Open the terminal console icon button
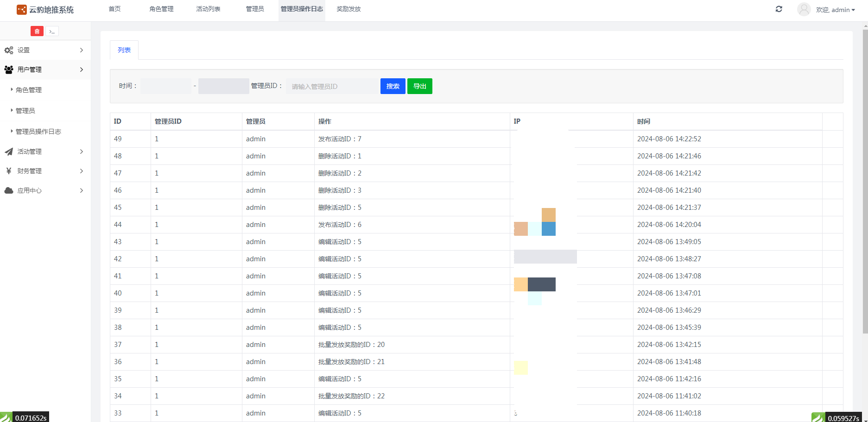Screen dimensions: 868x422 (x=52, y=31)
